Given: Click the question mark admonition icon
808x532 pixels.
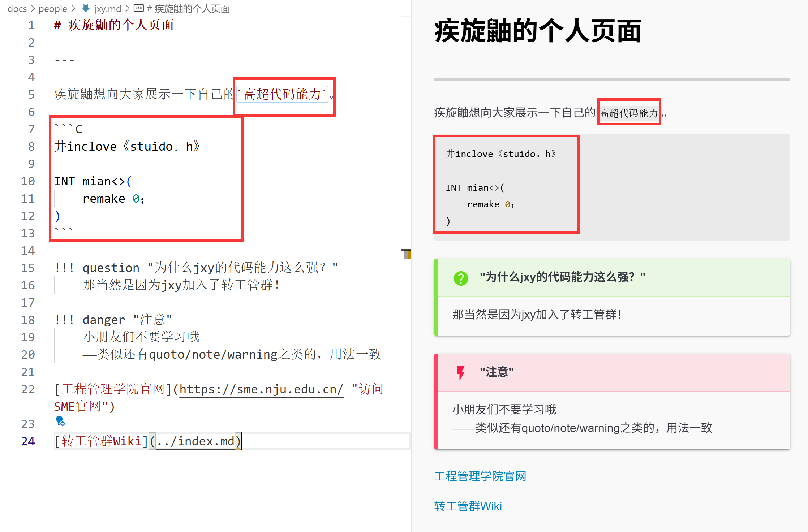Looking at the screenshot, I should 461,278.
